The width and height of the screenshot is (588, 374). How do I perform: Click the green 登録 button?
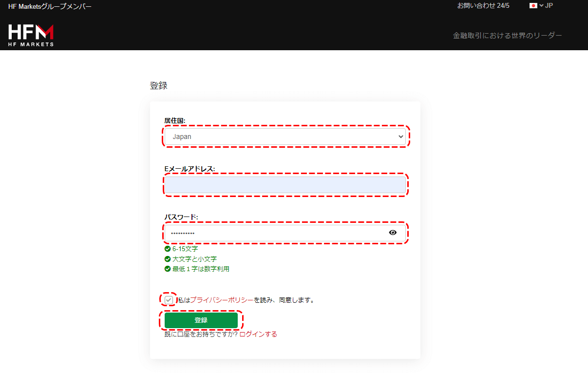coord(201,320)
